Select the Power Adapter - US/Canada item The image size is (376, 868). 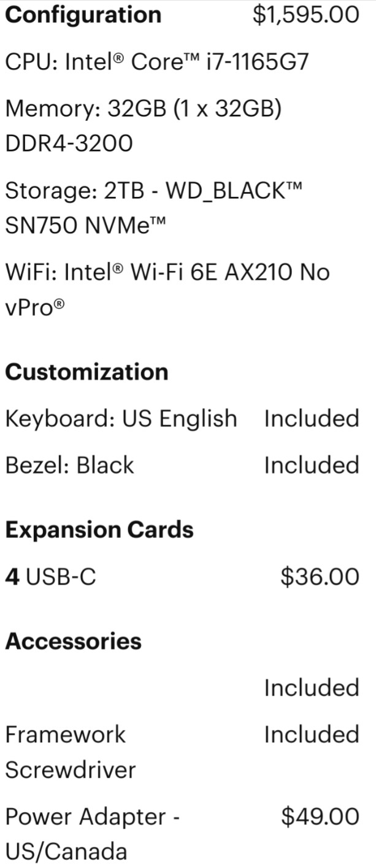click(x=91, y=834)
